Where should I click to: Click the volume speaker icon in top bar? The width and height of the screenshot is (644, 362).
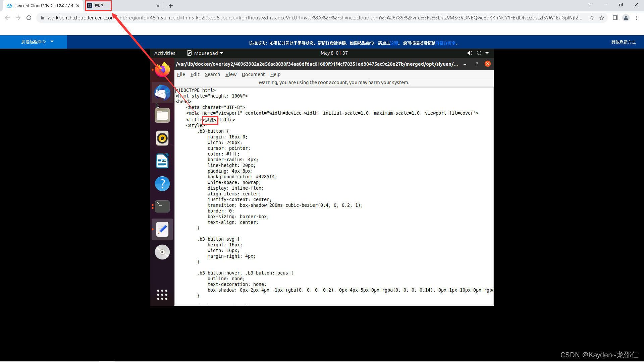pyautogui.click(x=470, y=53)
